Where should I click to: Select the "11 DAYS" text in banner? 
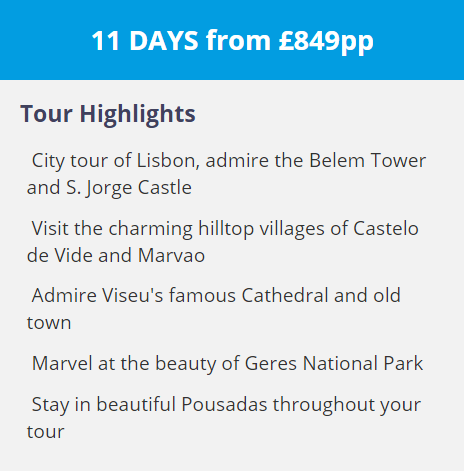point(145,41)
